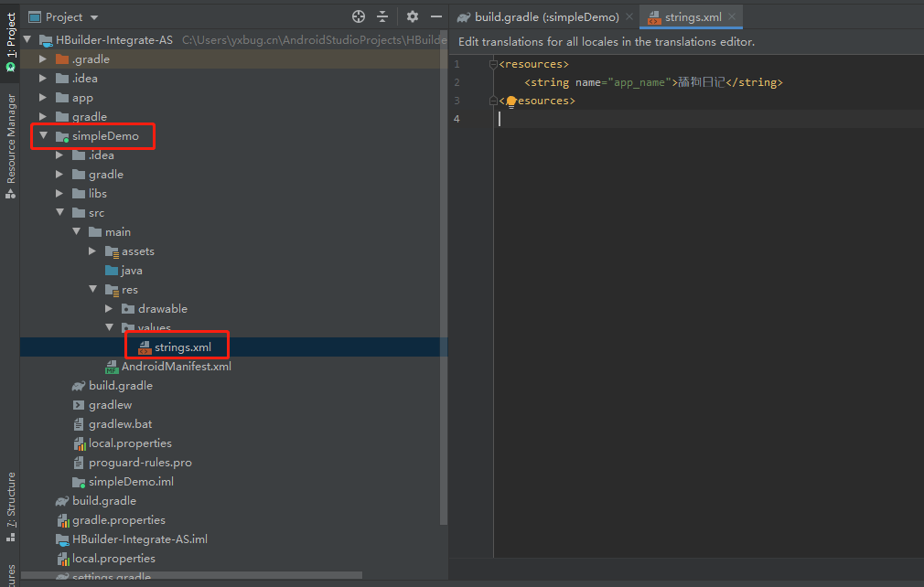This screenshot has height=587, width=924.
Task: Expand the assets folder
Action: (92, 251)
